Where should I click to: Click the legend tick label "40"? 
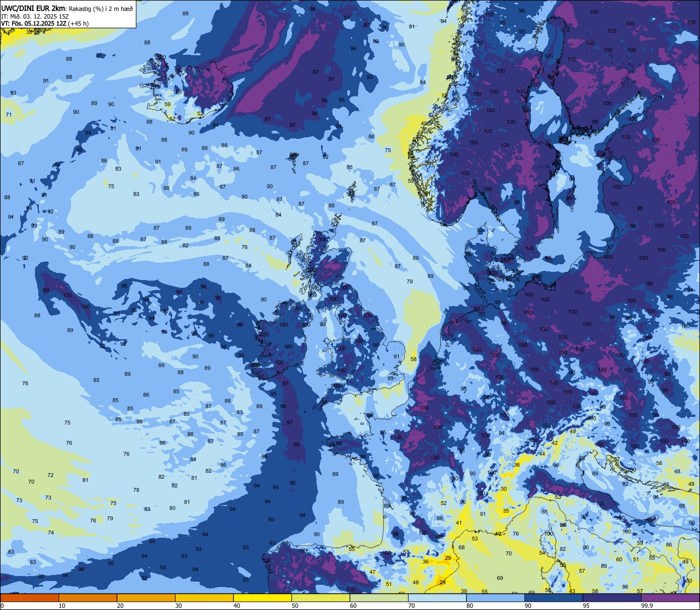(237, 606)
